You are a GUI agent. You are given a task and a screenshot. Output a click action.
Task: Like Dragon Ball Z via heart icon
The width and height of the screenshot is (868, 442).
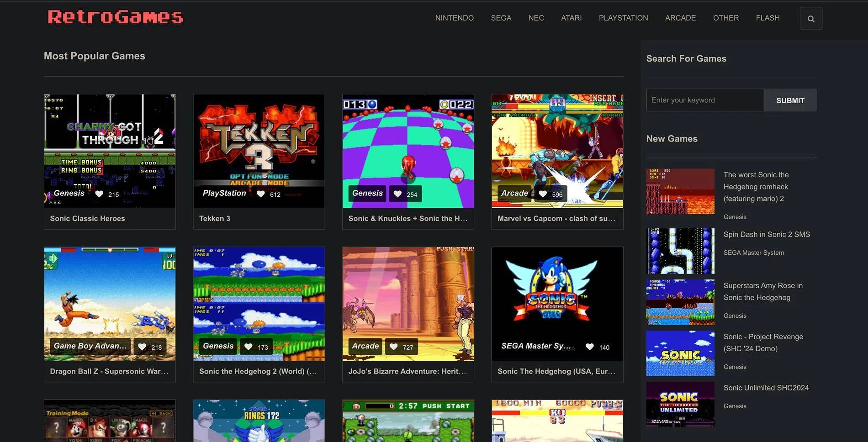pos(142,347)
